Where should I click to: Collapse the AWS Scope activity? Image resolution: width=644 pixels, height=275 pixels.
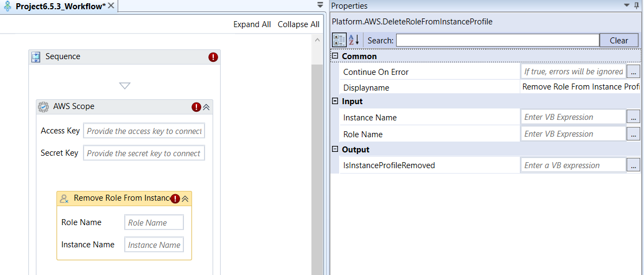[206, 107]
